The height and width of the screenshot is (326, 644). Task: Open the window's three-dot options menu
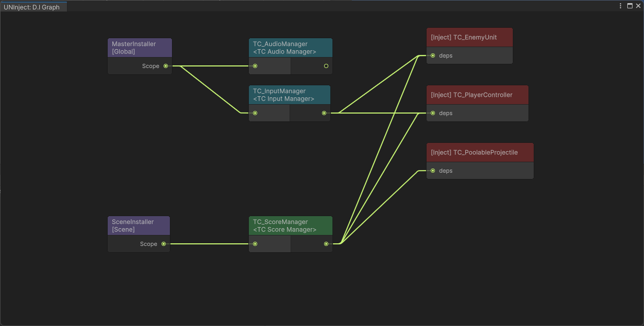[621, 6]
